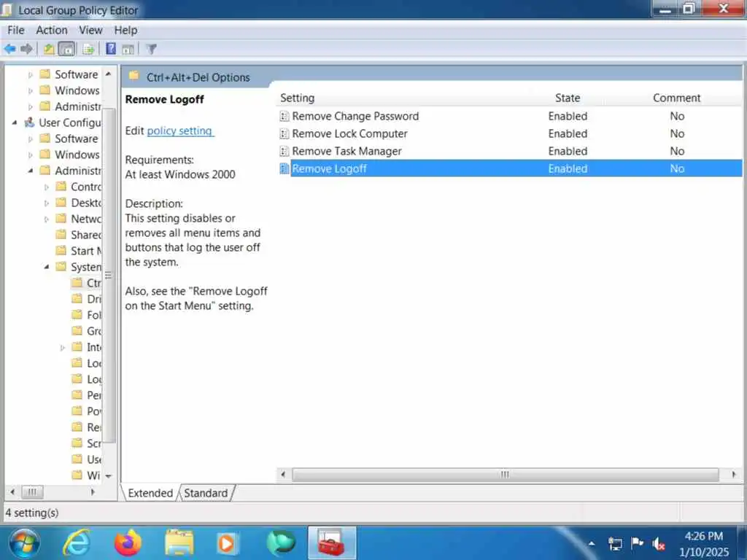Click the Ctrl+Alt+Del Options header folder icon
747x560 pixels.
tap(134, 76)
